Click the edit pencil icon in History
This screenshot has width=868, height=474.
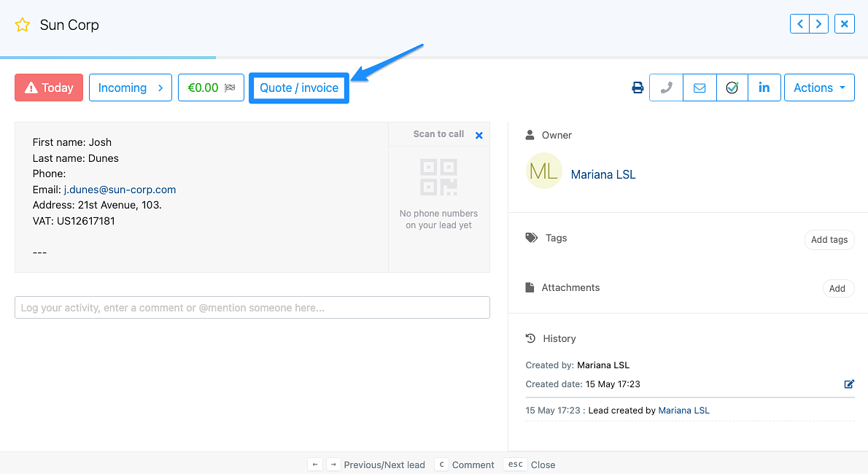pos(849,384)
